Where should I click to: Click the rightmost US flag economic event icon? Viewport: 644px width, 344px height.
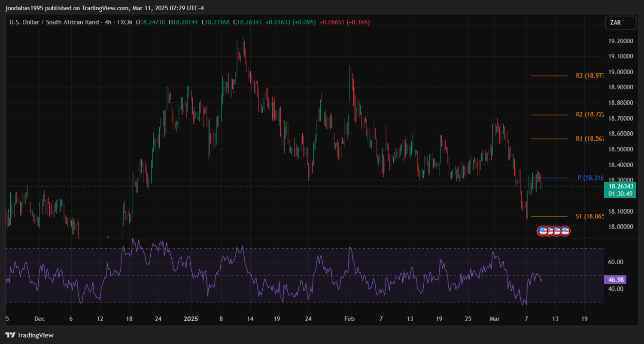pos(565,231)
